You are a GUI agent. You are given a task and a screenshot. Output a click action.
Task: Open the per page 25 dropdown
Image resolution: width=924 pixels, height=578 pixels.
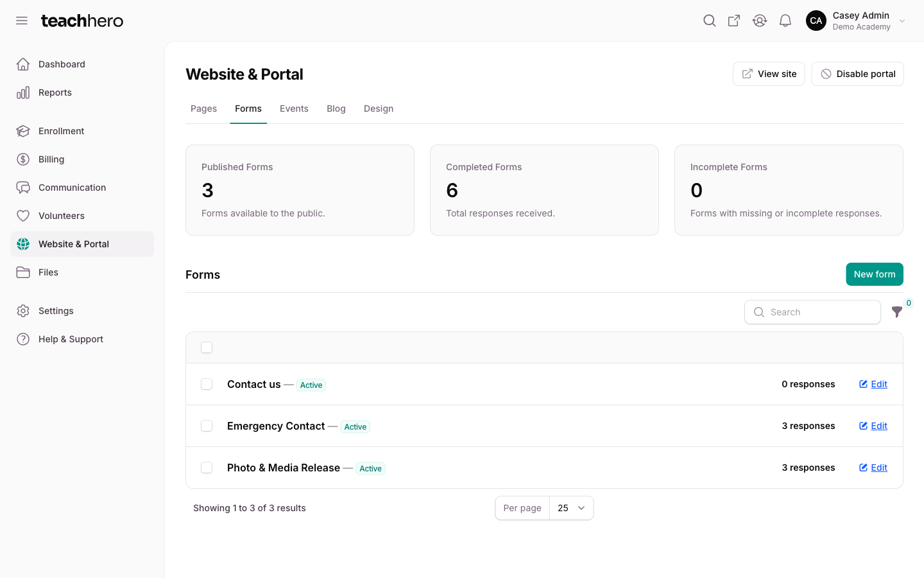tap(571, 508)
